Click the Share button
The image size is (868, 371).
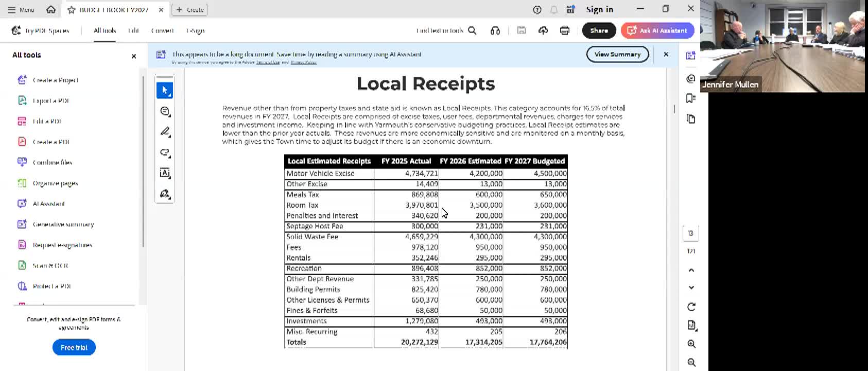[x=599, y=30]
